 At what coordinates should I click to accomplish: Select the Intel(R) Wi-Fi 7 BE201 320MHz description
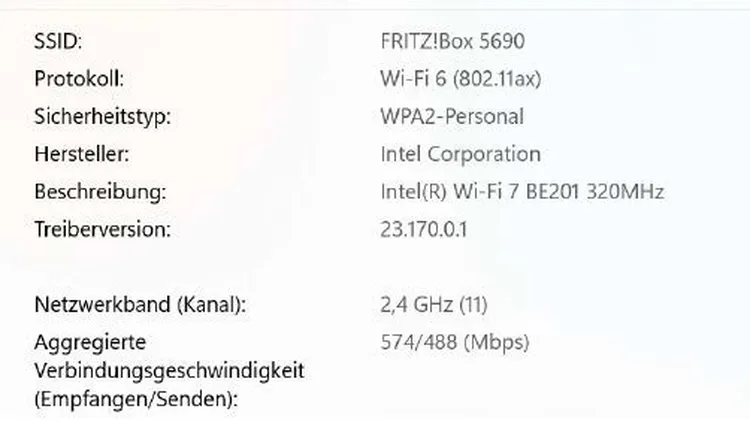click(x=522, y=191)
